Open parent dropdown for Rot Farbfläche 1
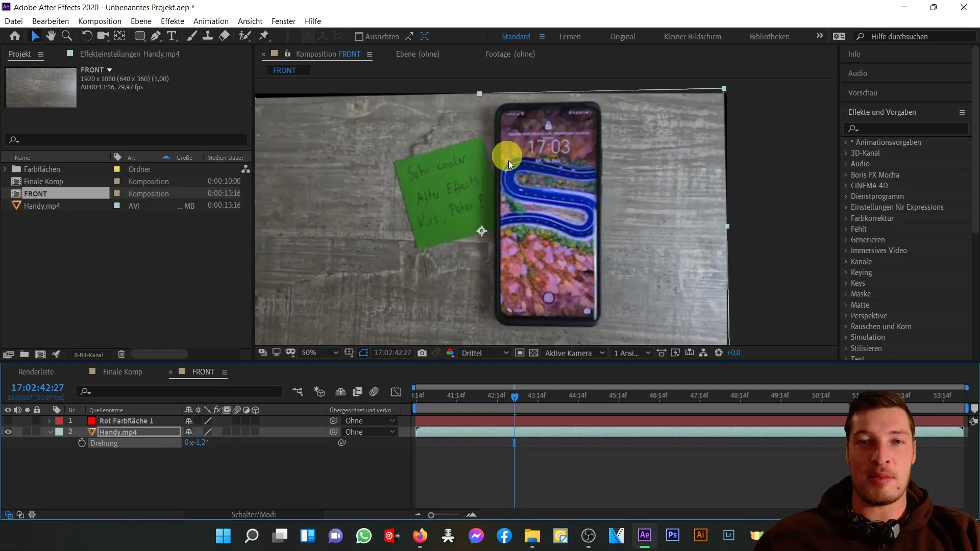The height and width of the screenshot is (551, 980). (370, 421)
